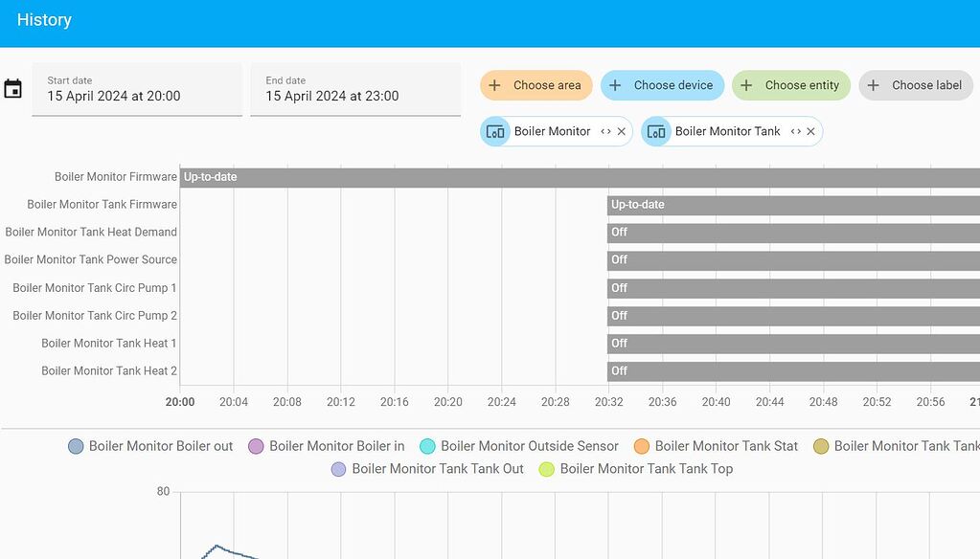Remove the Boiler Monitor Tank device chip

(x=810, y=132)
